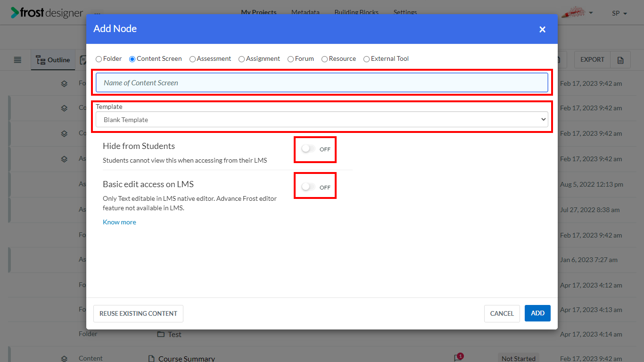This screenshot has width=644, height=362.
Task: Click the Frost Designer logo
Action: (x=47, y=13)
